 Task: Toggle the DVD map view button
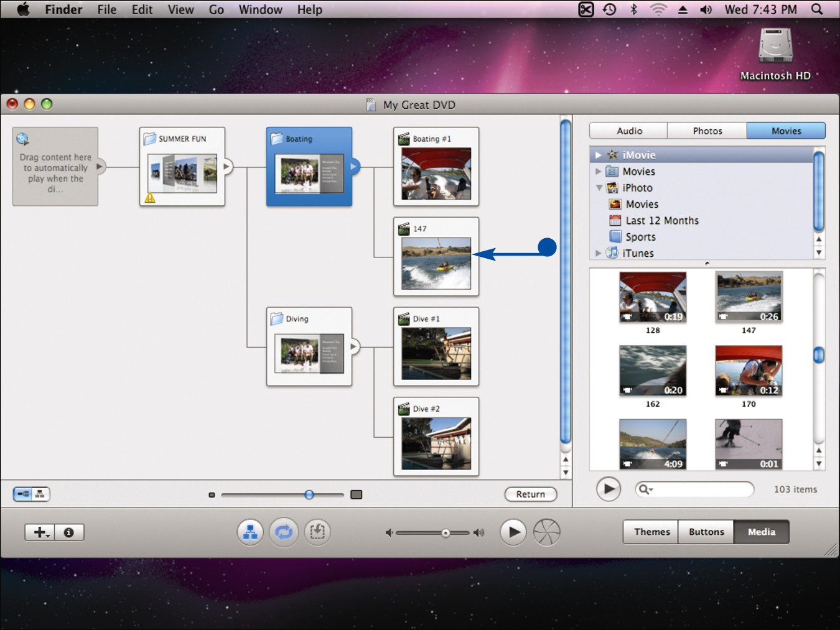pos(250,532)
